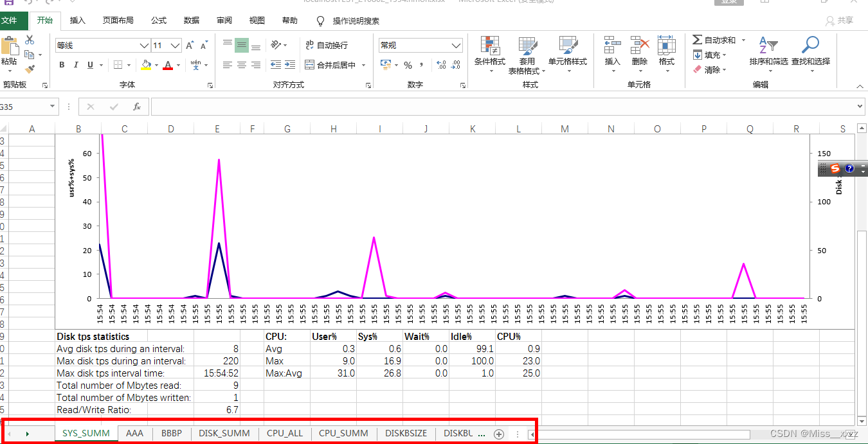Click the 操作说明搜索 Tell Me search
Image resolution: width=868 pixels, height=444 pixels.
[347, 21]
